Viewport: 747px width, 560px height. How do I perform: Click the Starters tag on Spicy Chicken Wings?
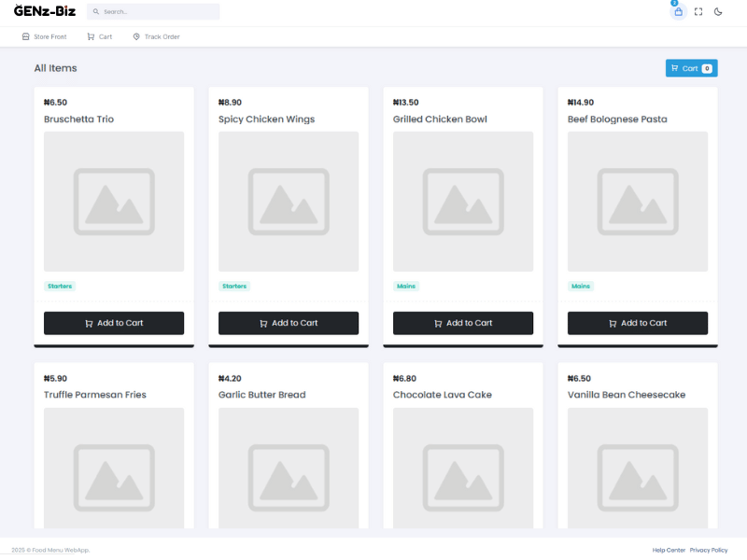(234, 287)
